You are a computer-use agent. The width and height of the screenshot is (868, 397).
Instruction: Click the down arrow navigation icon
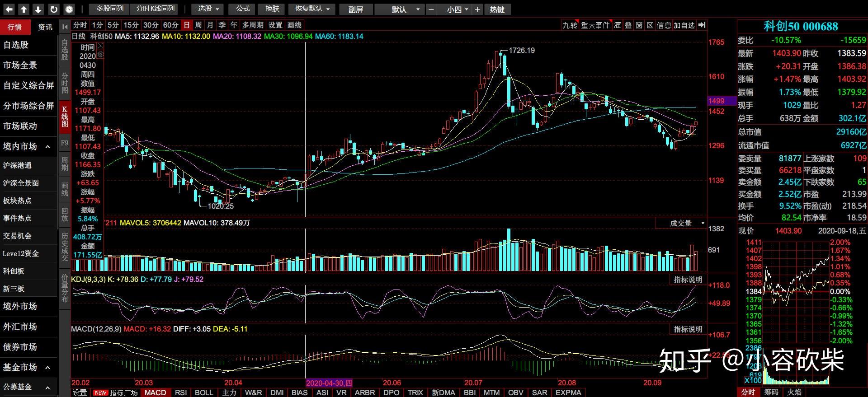(x=39, y=9)
